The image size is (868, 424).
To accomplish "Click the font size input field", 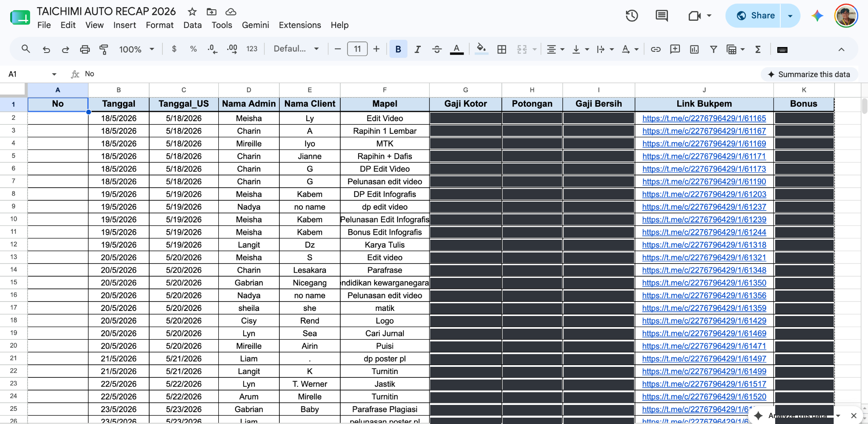I will (x=357, y=49).
